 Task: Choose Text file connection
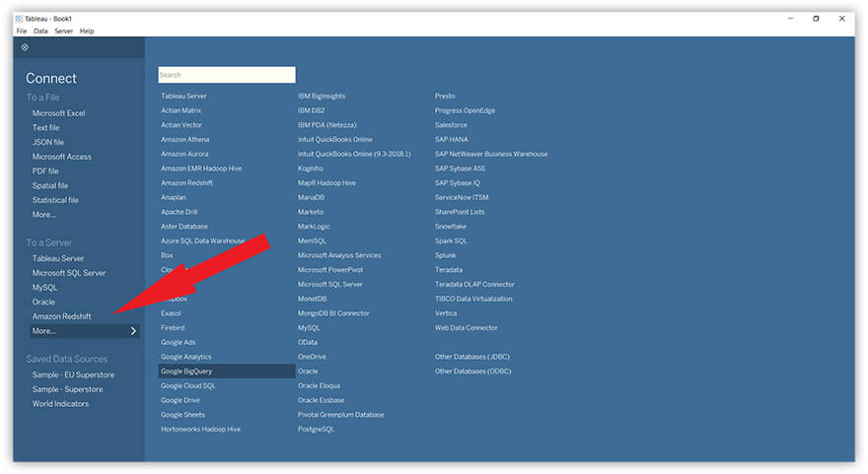pyautogui.click(x=46, y=127)
